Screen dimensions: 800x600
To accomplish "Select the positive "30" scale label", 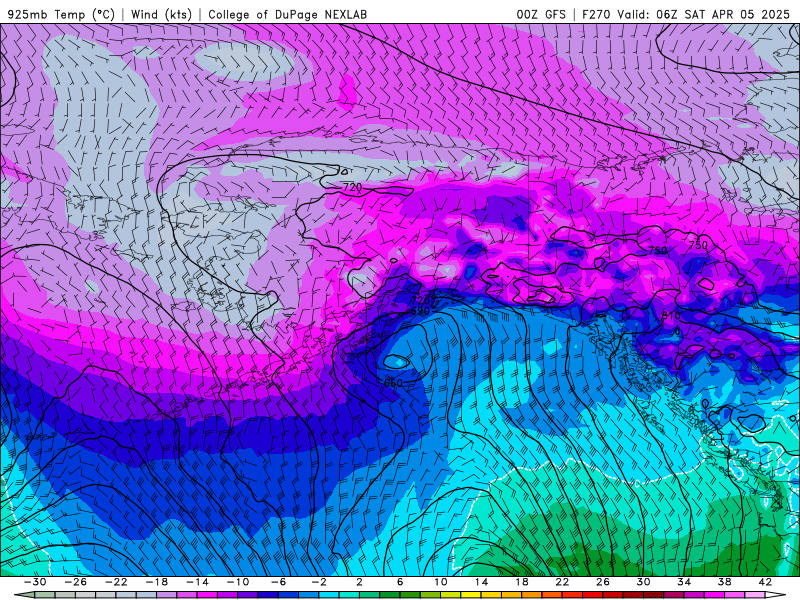I will [643, 582].
